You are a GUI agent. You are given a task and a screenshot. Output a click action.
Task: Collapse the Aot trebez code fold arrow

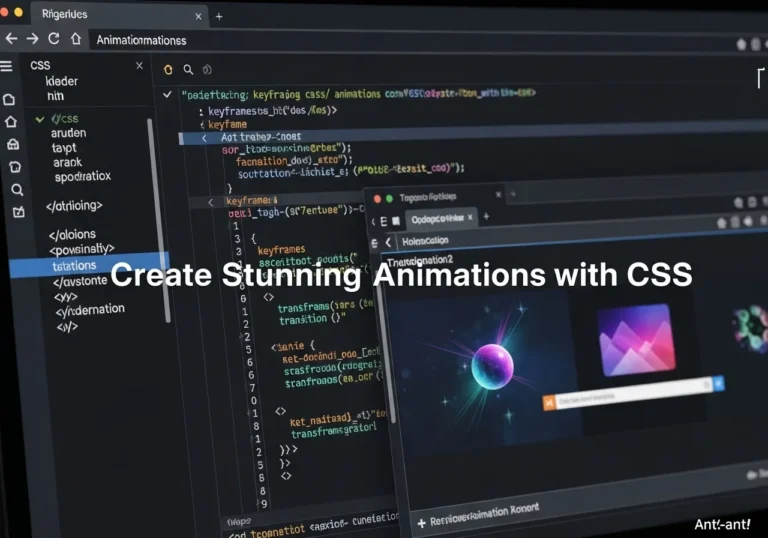click(204, 138)
